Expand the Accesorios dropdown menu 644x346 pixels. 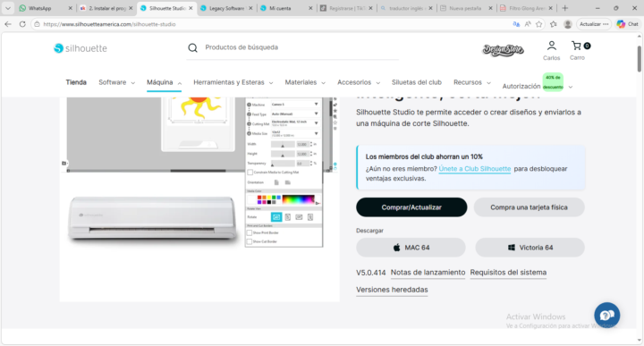(x=359, y=82)
